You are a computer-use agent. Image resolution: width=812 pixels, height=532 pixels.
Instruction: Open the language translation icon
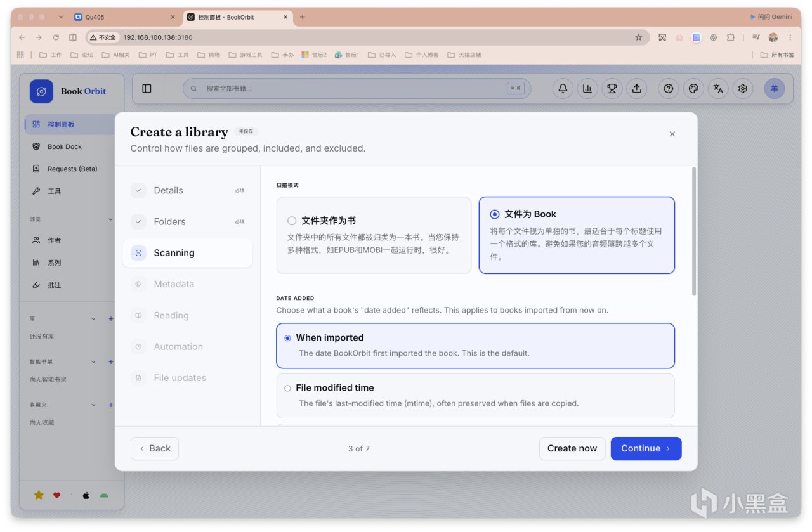pos(718,89)
